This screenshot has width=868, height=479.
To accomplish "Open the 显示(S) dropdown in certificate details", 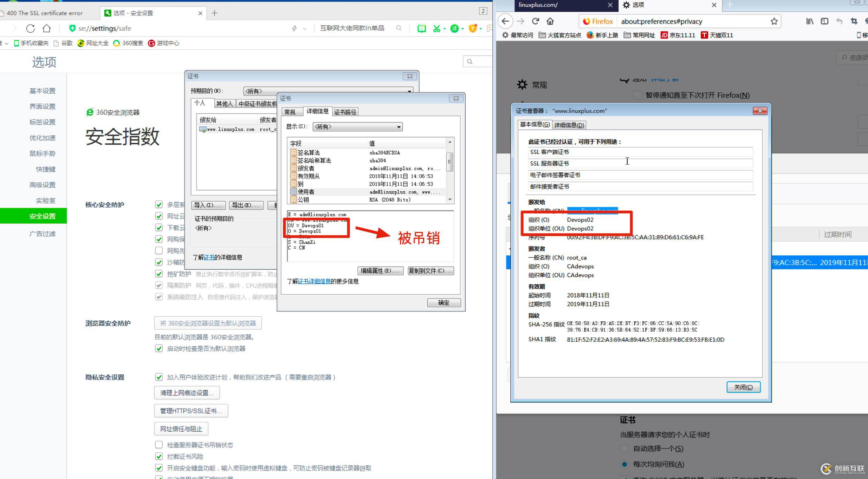I will (x=357, y=127).
